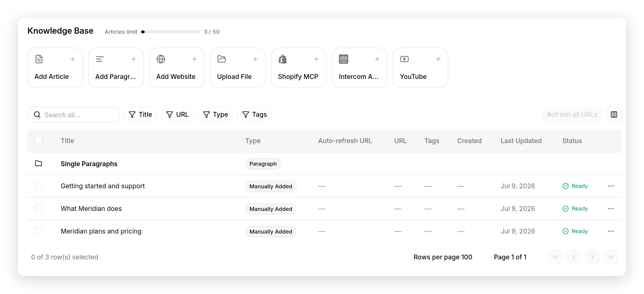
Task: Click the Upload File folder icon
Action: (x=222, y=59)
